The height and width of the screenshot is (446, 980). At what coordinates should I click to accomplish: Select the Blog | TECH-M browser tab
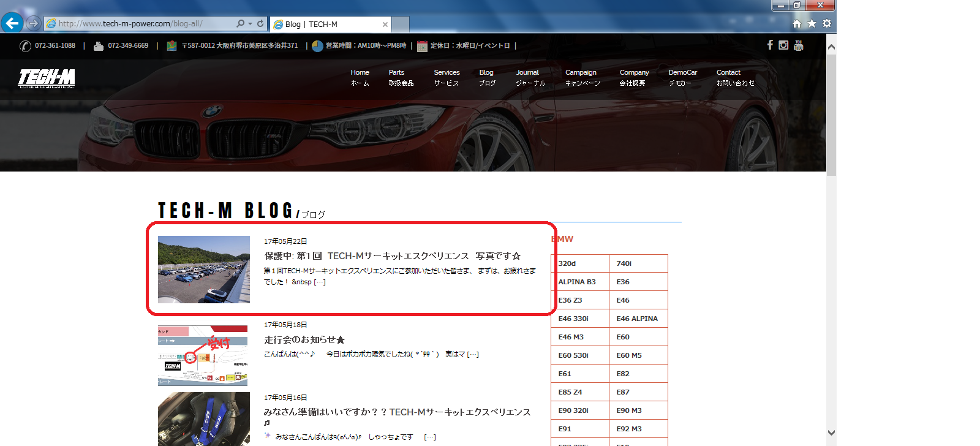330,25
